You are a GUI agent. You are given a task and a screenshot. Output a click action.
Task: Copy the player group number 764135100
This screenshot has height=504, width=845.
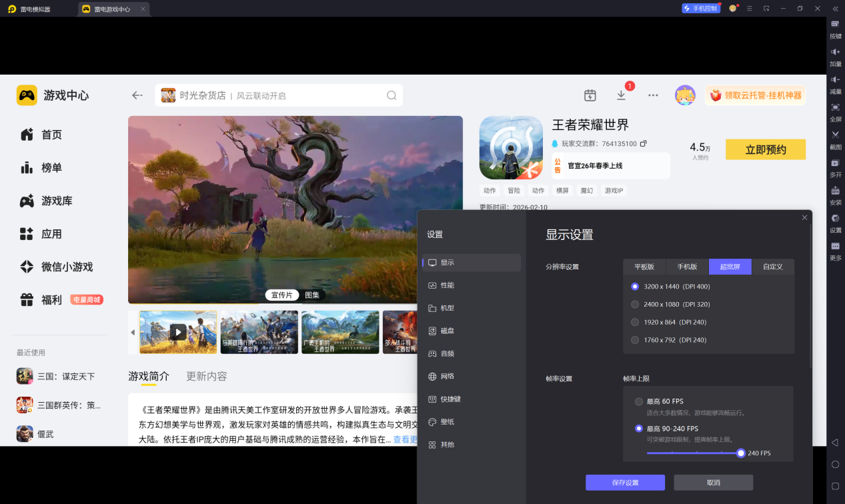tap(644, 144)
